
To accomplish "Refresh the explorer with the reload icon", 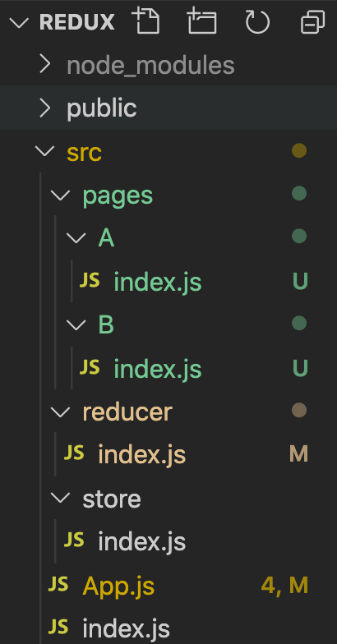I will 258,21.
